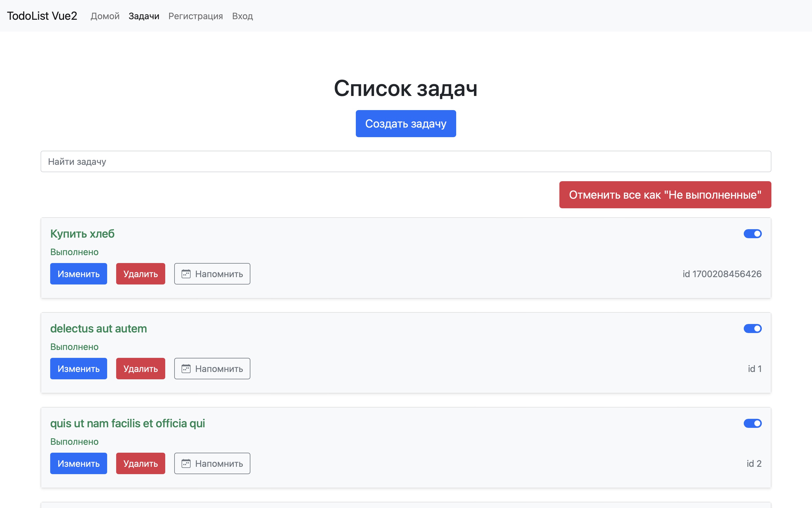This screenshot has width=812, height=508.
Task: Toggle completion switch for delectus aut autem
Action: click(x=752, y=329)
